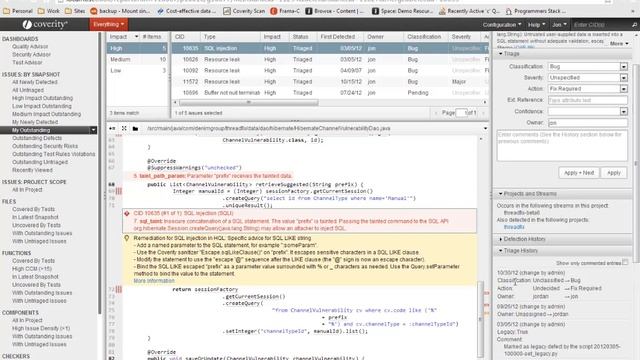Image resolution: width=640 pixels, height=360 pixels.
Task: Open the source file path dropdown arrow
Action: pyautogui.click(x=485, y=129)
